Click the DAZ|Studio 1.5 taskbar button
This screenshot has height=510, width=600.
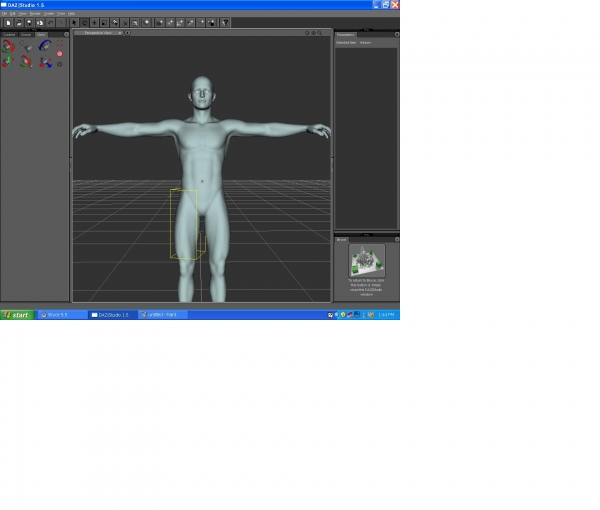point(112,315)
